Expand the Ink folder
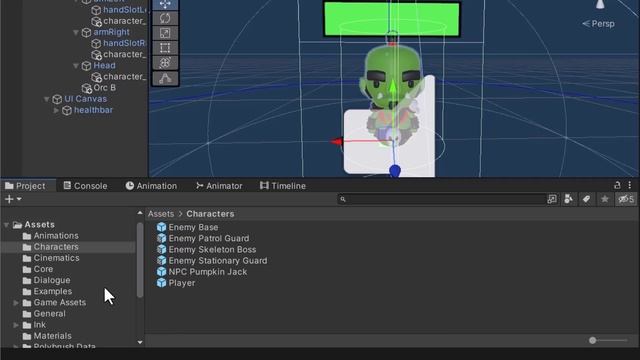This screenshot has height=360, width=640. tap(16, 325)
